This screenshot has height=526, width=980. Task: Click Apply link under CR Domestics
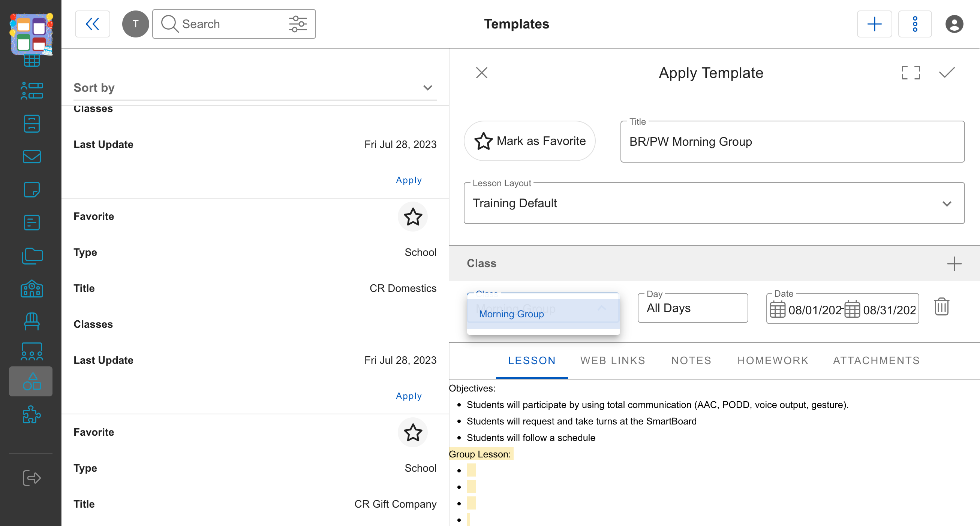click(409, 396)
